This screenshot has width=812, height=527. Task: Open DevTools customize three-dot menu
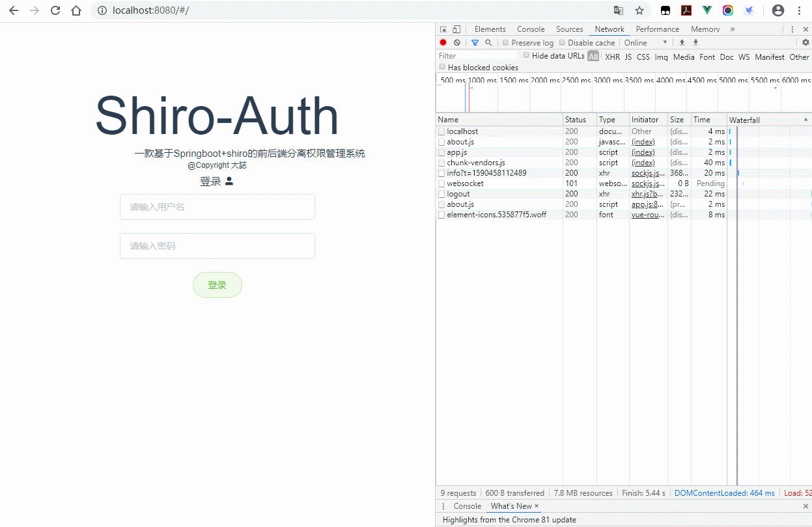pyautogui.click(x=792, y=29)
